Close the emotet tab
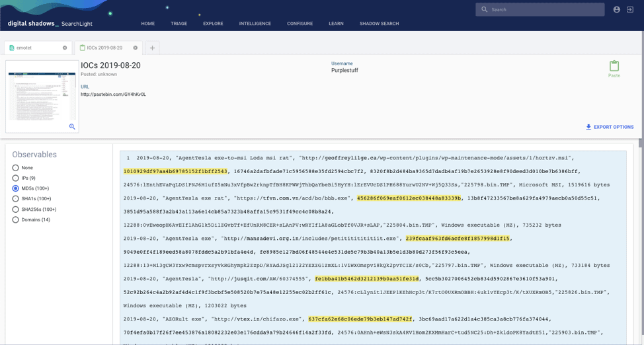The image size is (644, 345). (x=65, y=48)
